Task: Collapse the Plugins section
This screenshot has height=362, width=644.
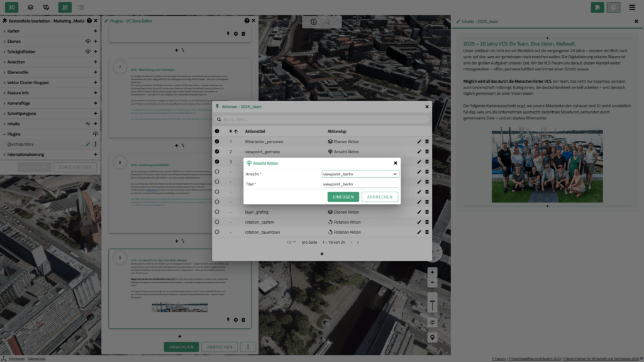Action: coord(4,134)
